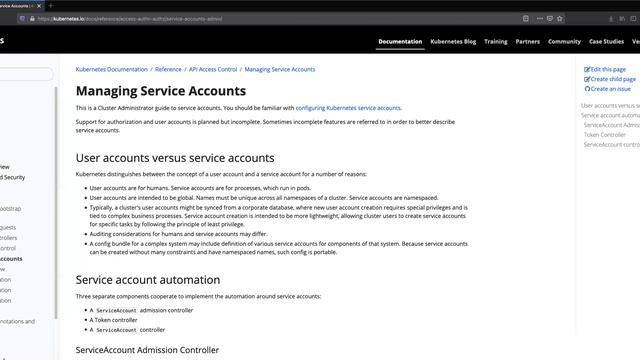Image resolution: width=640 pixels, height=360 pixels.
Task: Go to Kubernetes Documentation breadcrumb
Action: (111, 69)
